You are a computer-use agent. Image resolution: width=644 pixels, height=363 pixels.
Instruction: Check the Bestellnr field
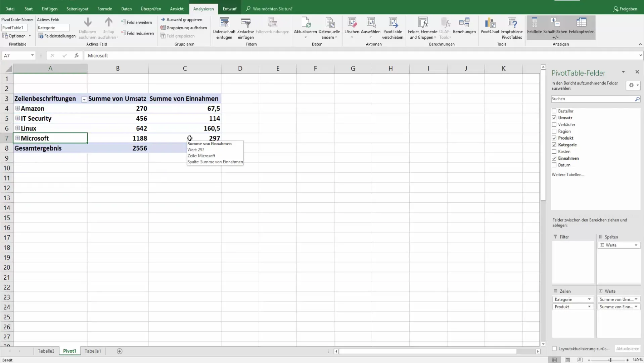click(x=554, y=111)
